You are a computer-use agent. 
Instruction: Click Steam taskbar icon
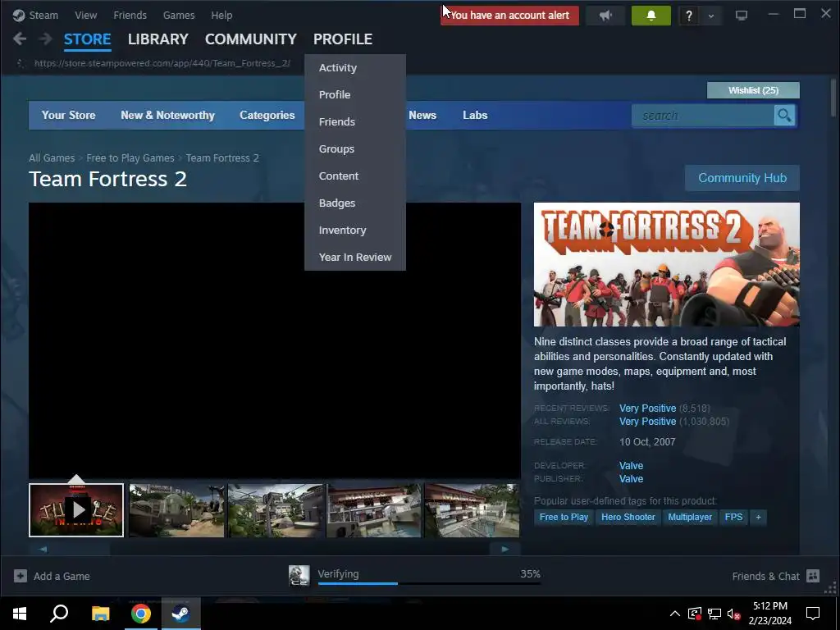point(180,614)
